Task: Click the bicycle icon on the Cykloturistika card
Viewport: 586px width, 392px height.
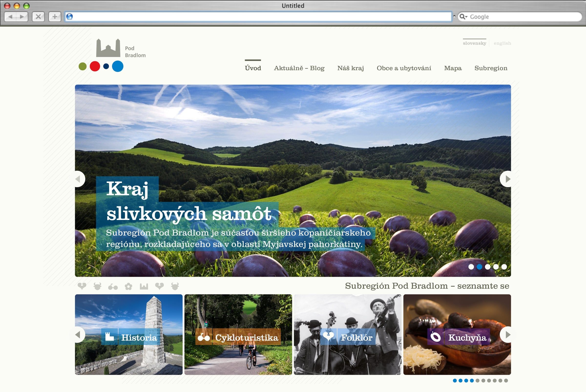Action: [x=204, y=337]
